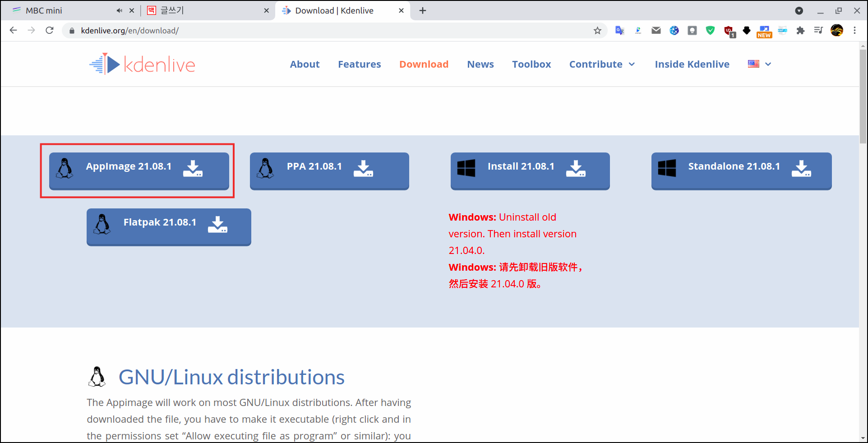Bookmark this page with the star icon
868x443 pixels.
(x=597, y=30)
